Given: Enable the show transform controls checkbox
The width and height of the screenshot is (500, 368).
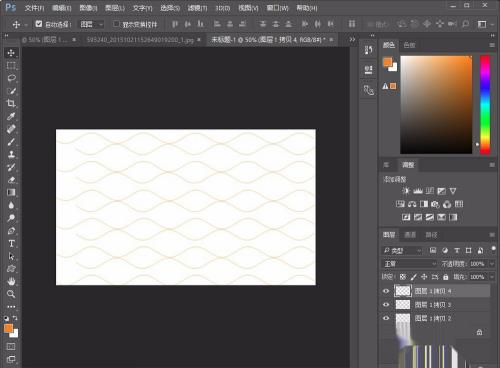Looking at the screenshot, I should (x=116, y=24).
